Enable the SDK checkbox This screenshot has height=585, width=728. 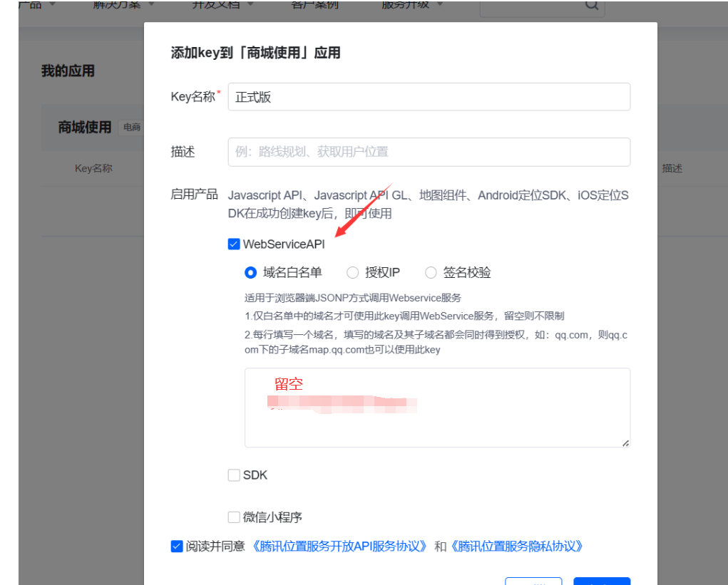(x=234, y=475)
